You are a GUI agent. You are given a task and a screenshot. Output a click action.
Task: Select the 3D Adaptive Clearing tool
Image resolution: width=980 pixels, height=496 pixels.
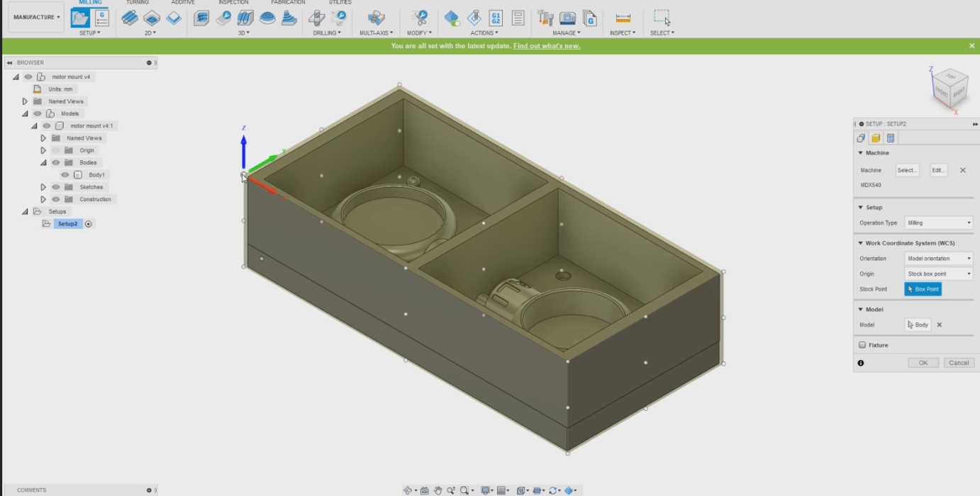[201, 18]
